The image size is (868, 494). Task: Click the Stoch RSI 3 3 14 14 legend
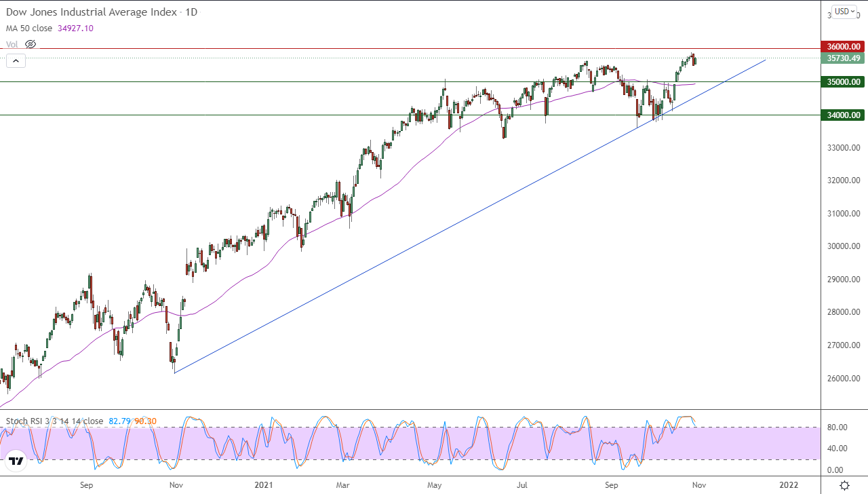click(x=54, y=421)
